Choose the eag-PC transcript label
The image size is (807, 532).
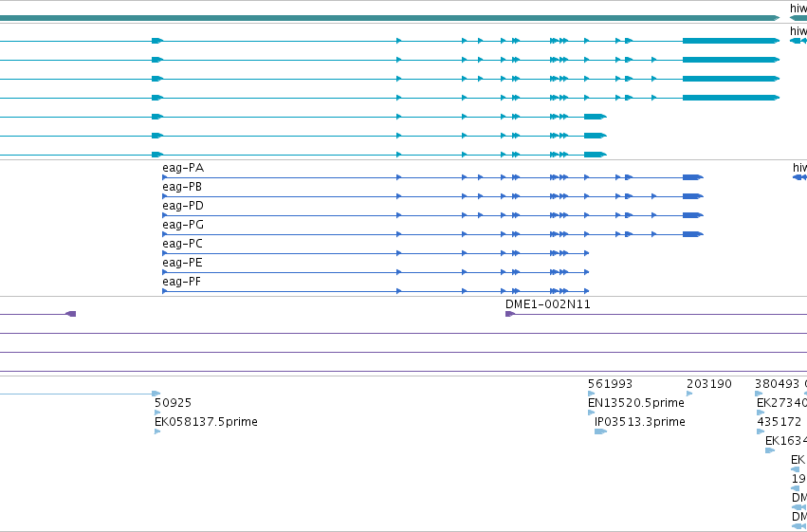click(x=182, y=244)
